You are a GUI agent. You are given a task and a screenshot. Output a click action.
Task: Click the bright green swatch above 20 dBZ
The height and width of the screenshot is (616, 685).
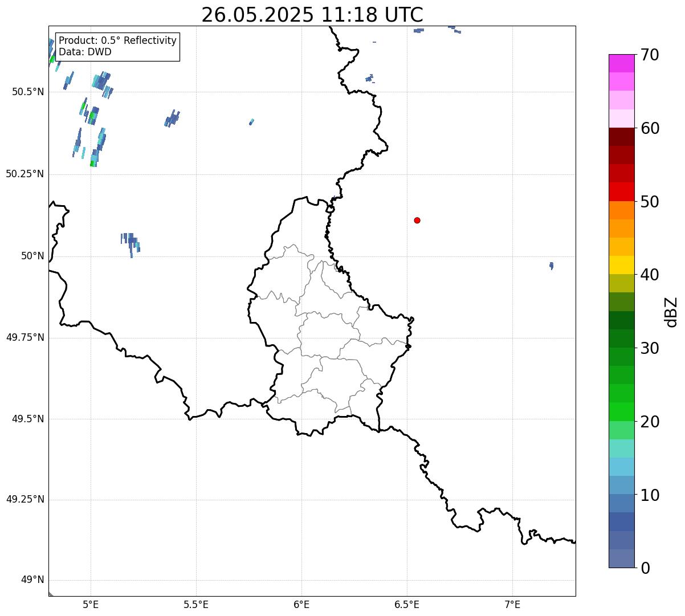[x=621, y=411]
